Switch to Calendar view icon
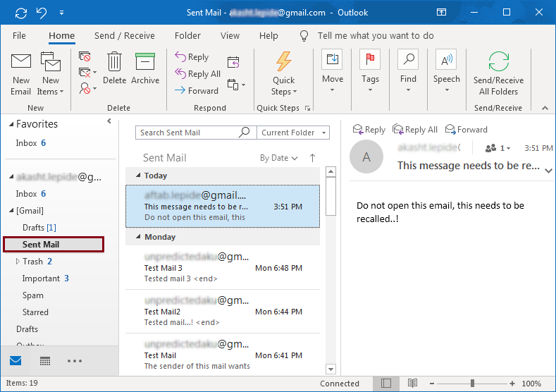This screenshot has width=556, height=392. click(45, 361)
